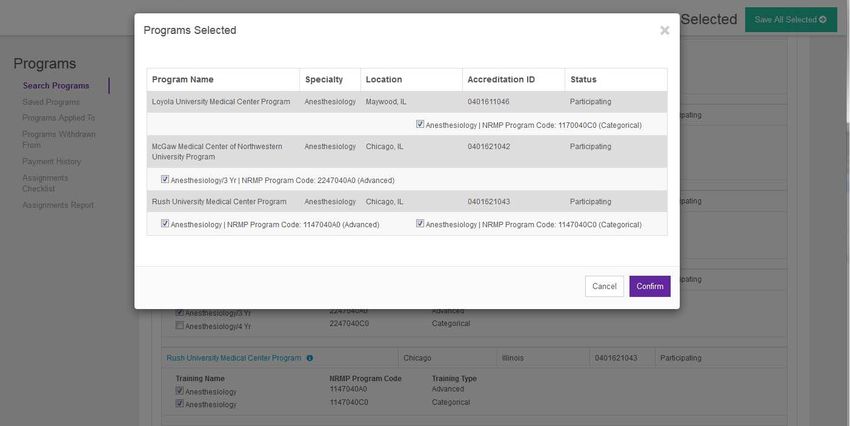Viewport: 850px width, 426px height.
Task: Click Accreditation ID column header
Action: (x=501, y=80)
